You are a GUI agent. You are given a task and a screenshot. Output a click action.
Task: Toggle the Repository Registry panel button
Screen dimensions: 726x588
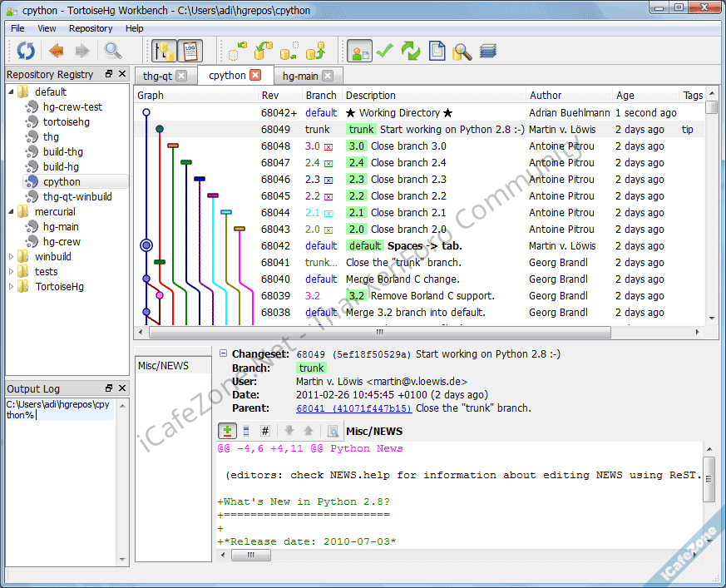(164, 51)
